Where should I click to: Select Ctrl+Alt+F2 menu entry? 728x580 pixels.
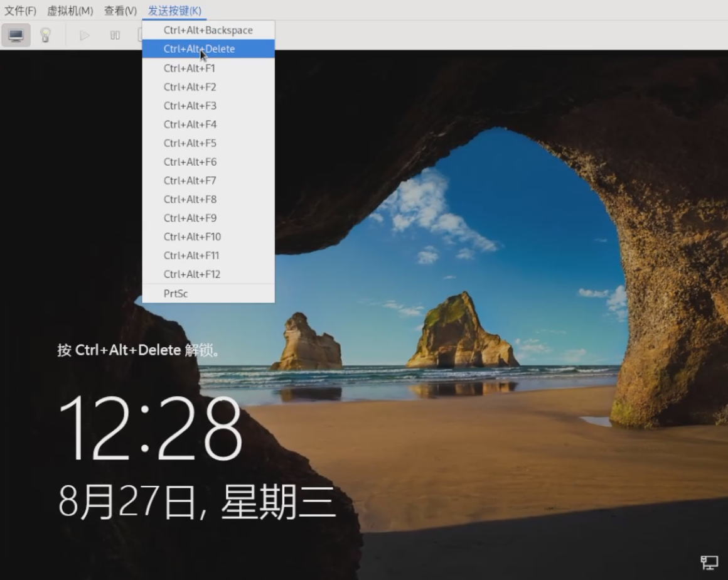(x=190, y=87)
